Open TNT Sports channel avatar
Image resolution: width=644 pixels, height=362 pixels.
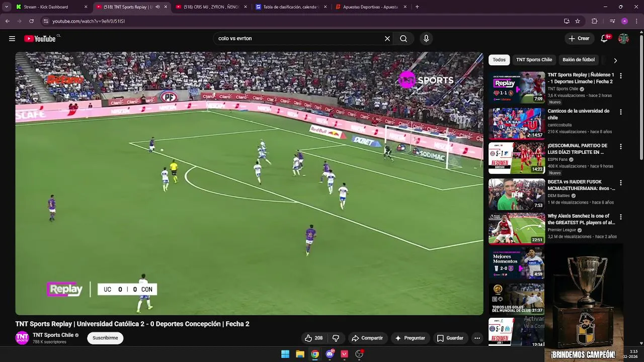22,338
